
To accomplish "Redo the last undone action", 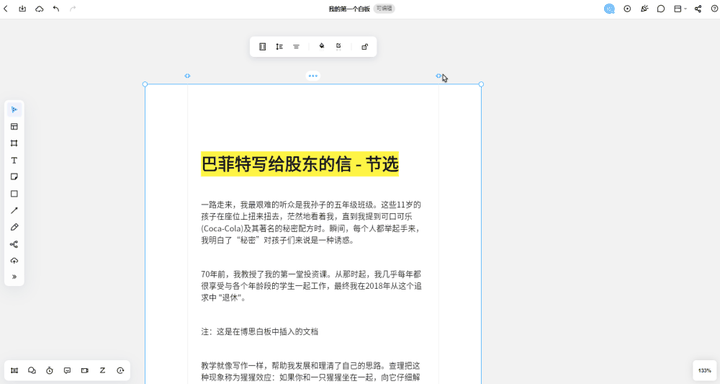I will (x=73, y=9).
